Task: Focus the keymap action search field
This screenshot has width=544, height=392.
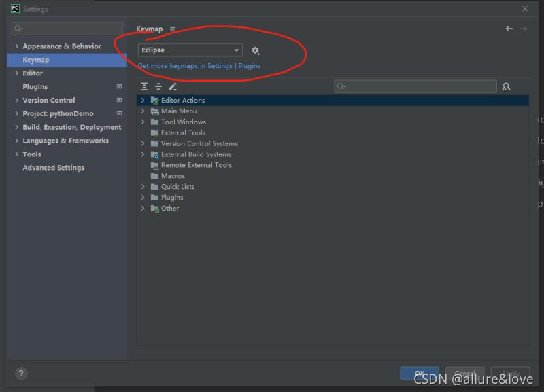Action: [415, 87]
